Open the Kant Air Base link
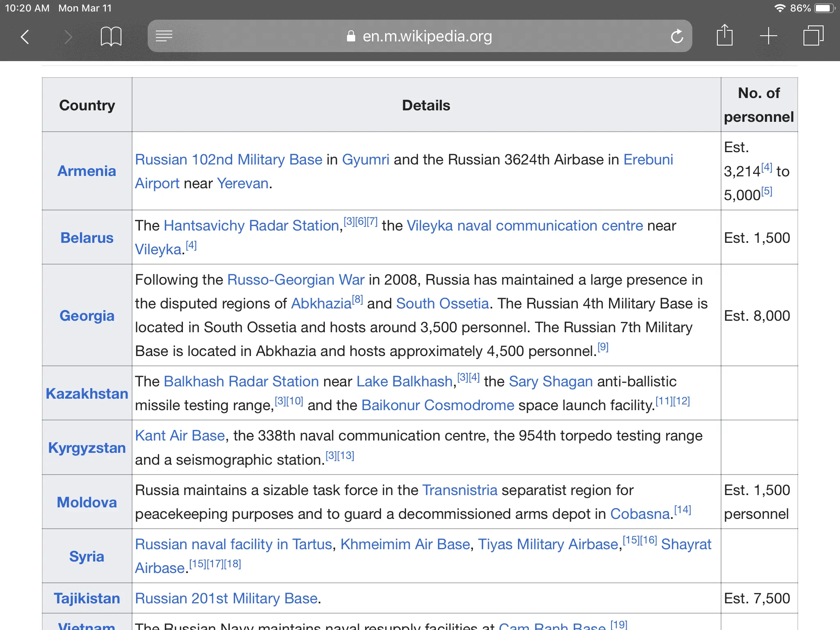Viewport: 840px width, 630px height. tap(180, 436)
